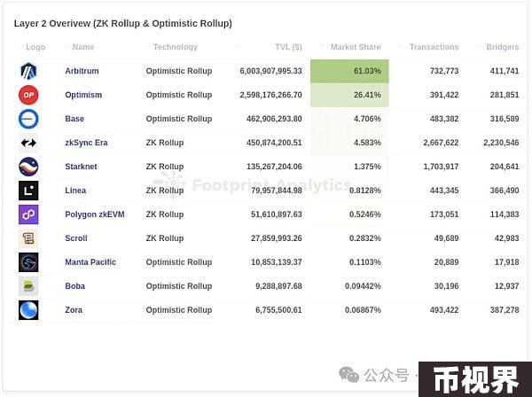Click the Zora blue sphere logo
This screenshot has width=532, height=397.
click(28, 310)
